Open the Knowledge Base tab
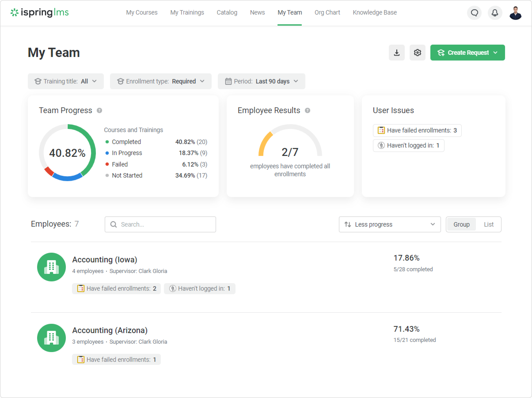Image resolution: width=532 pixels, height=398 pixels. [x=374, y=13]
